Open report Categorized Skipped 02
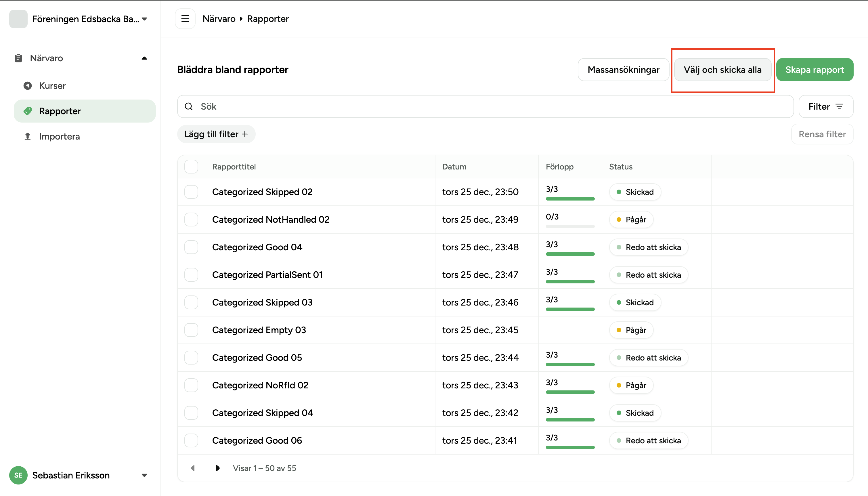 click(262, 192)
